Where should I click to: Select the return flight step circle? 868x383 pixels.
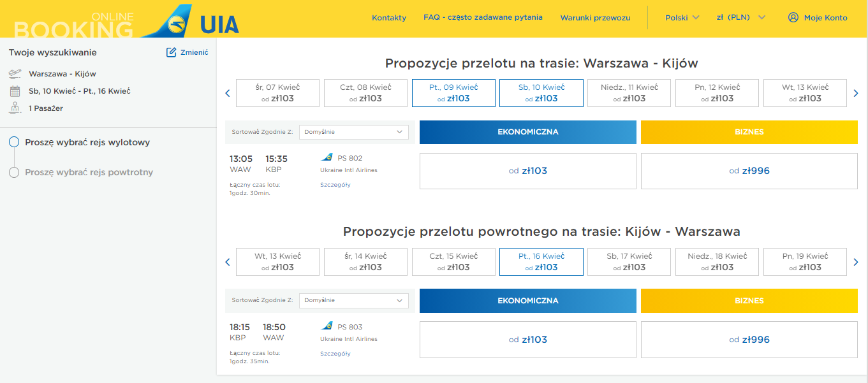(15, 172)
